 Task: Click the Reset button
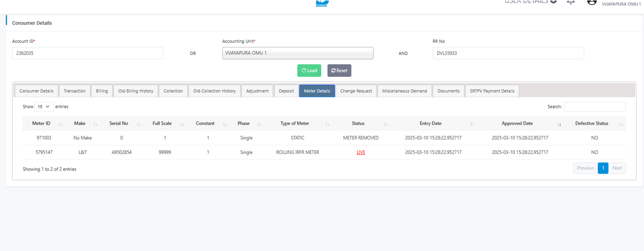(339, 71)
